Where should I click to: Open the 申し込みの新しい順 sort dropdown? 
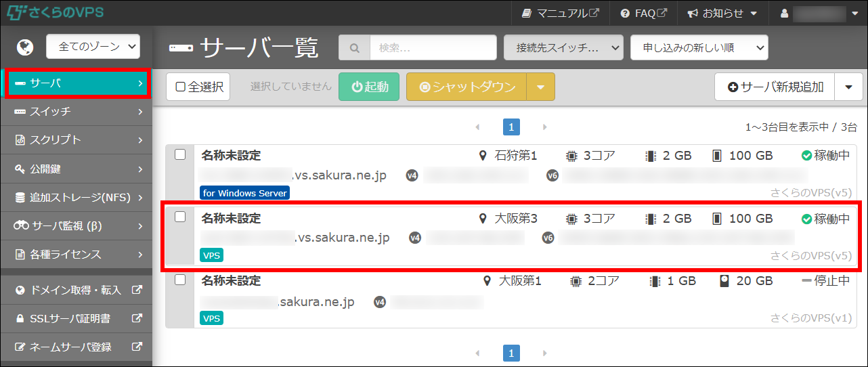pyautogui.click(x=699, y=48)
